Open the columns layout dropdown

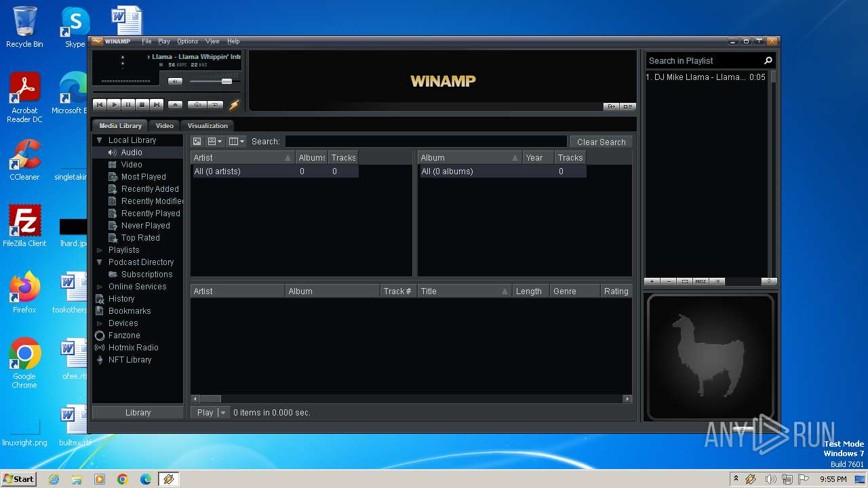tap(236, 142)
